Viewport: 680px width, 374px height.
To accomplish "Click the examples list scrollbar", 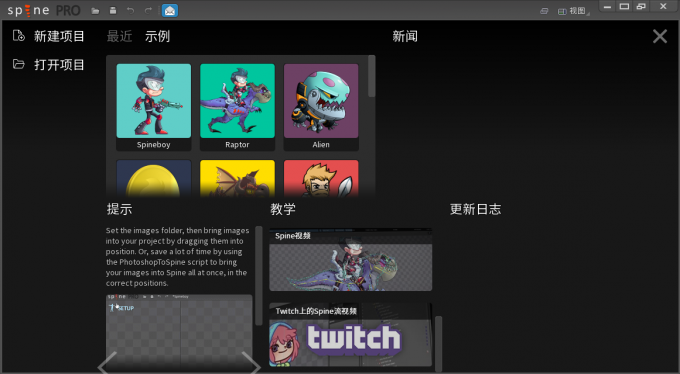I will 372,76.
